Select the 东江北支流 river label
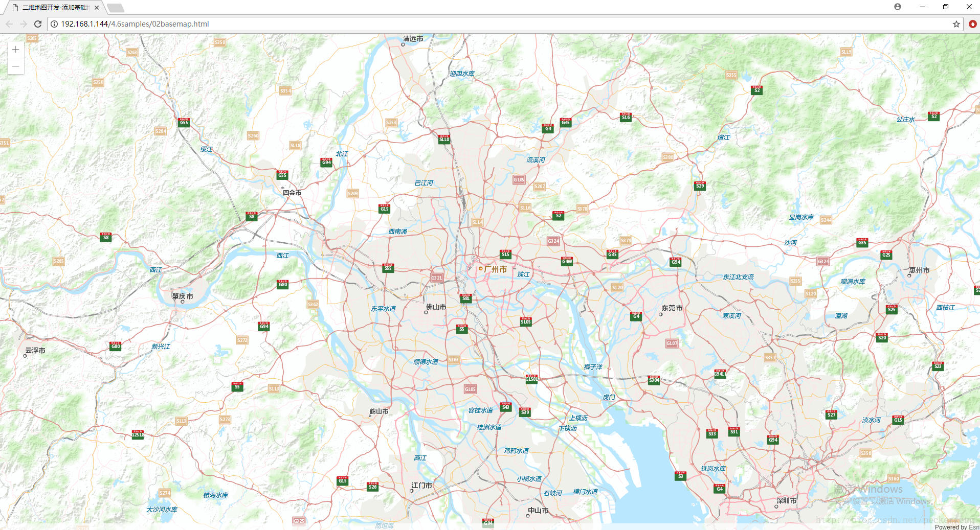The image size is (980, 530). (738, 277)
